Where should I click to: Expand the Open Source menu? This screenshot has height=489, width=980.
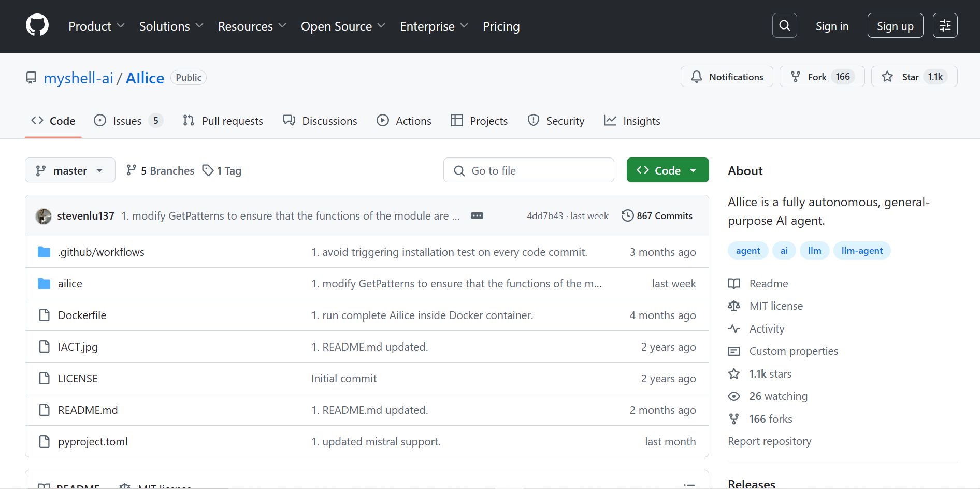pos(343,26)
